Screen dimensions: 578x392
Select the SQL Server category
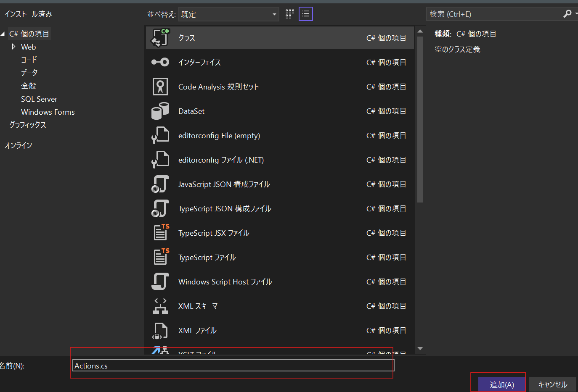[39, 99]
